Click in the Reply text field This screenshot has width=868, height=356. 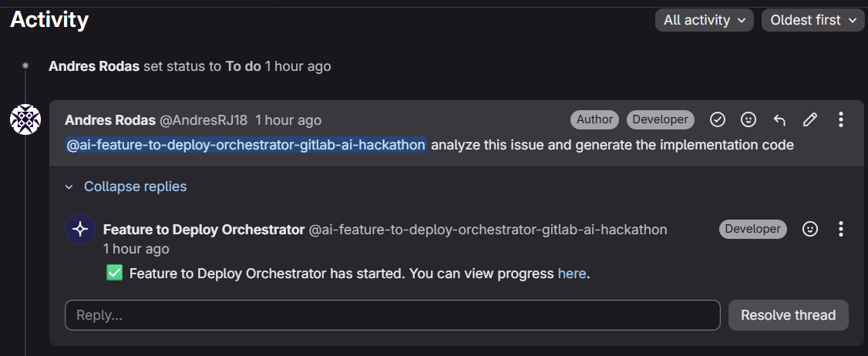(x=392, y=315)
